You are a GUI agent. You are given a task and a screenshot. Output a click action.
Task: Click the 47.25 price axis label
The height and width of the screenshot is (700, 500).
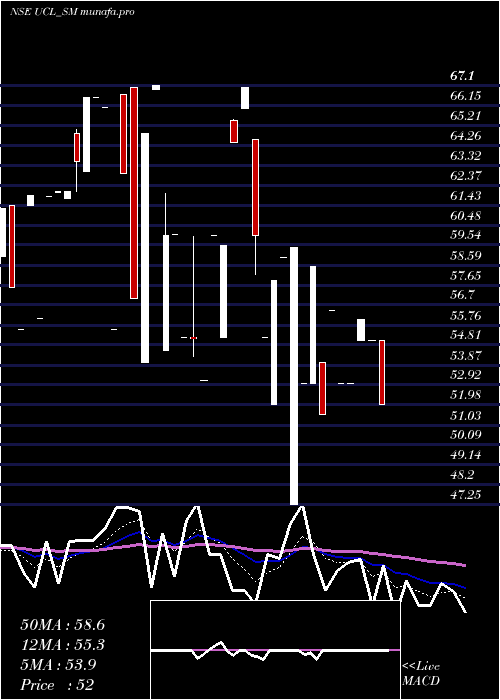coord(466,495)
